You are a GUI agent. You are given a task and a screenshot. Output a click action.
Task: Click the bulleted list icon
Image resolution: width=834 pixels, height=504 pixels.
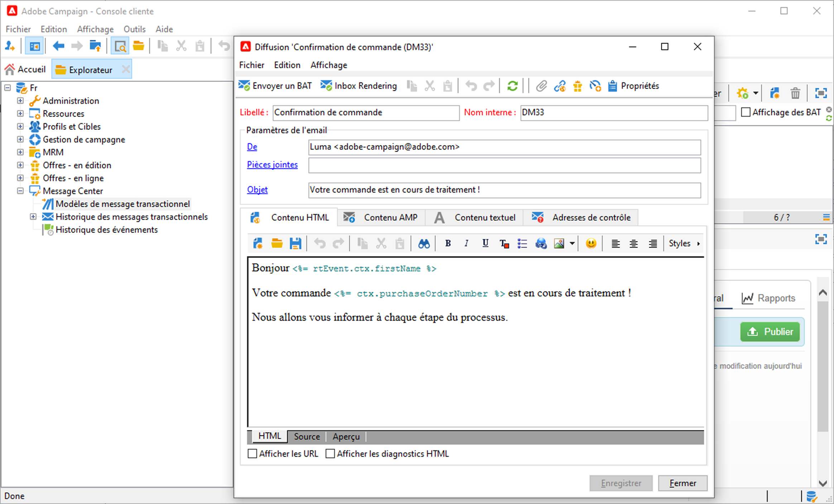(x=522, y=244)
